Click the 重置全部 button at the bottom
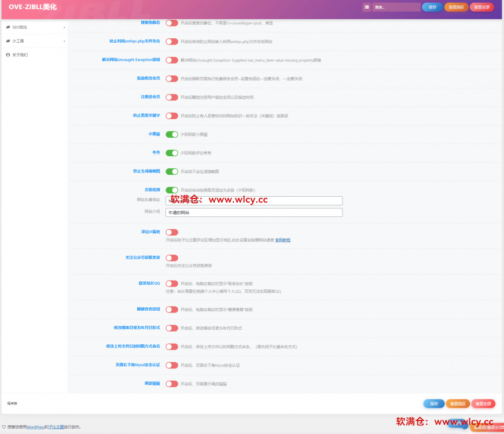The height and width of the screenshot is (434, 504). coord(483,404)
